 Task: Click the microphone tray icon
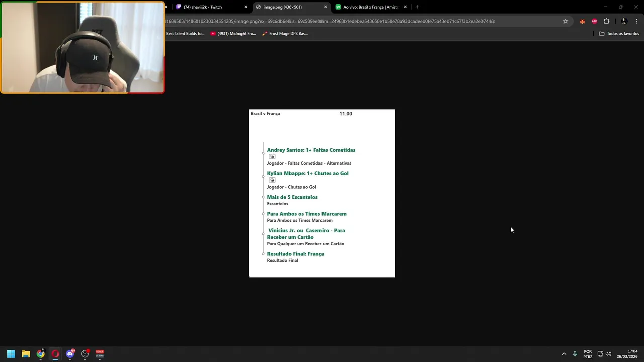pyautogui.click(x=575, y=354)
